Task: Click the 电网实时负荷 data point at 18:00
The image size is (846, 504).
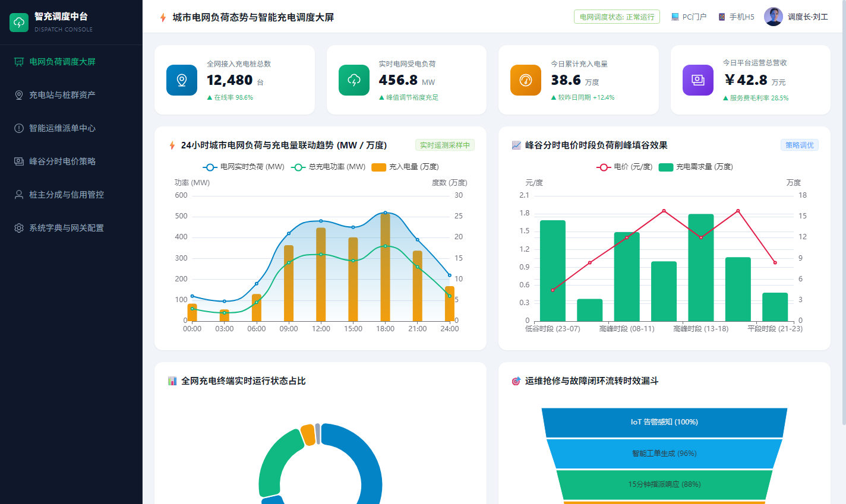Action: pyautogui.click(x=385, y=213)
